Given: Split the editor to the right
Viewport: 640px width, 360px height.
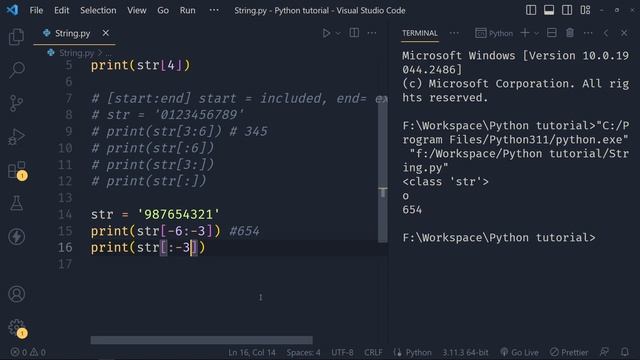Looking at the screenshot, I should pyautogui.click(x=354, y=33).
